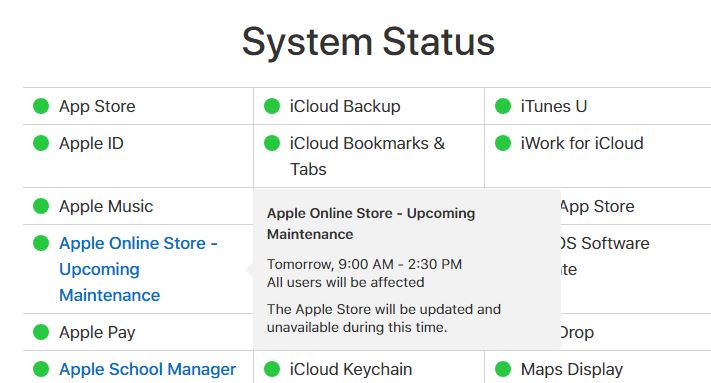The height and width of the screenshot is (383, 711).
Task: Select the iWork for iCloud text
Action: click(582, 143)
